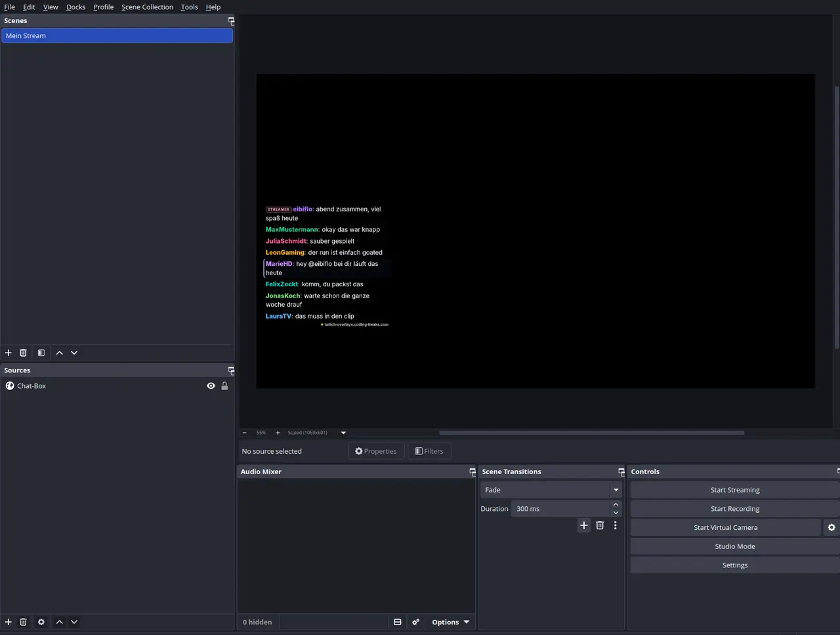Remove transition with trash icon
840x635 pixels.
[x=600, y=525]
